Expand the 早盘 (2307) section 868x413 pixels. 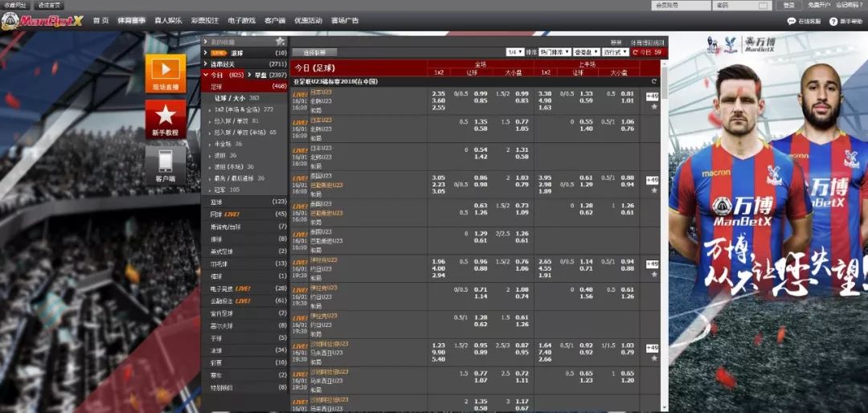click(x=268, y=75)
